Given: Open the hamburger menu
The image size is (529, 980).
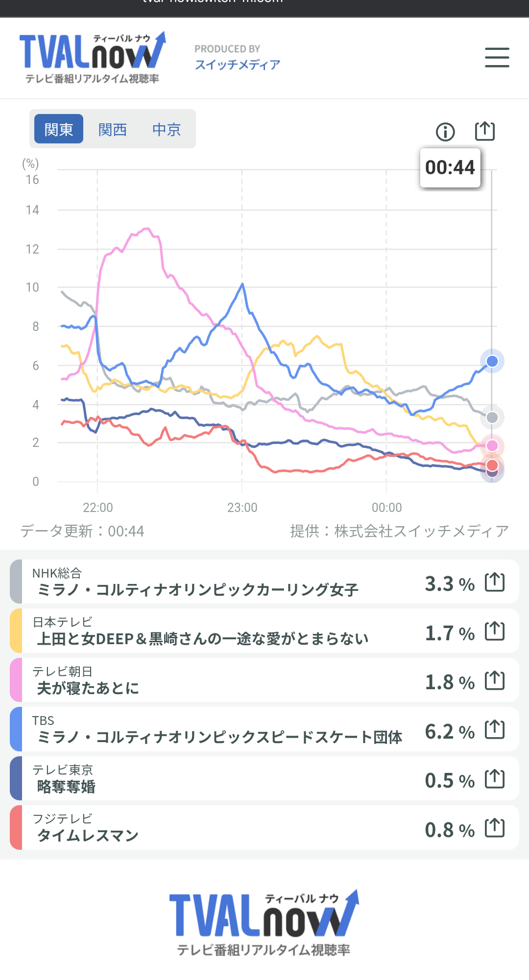Looking at the screenshot, I should pyautogui.click(x=497, y=57).
